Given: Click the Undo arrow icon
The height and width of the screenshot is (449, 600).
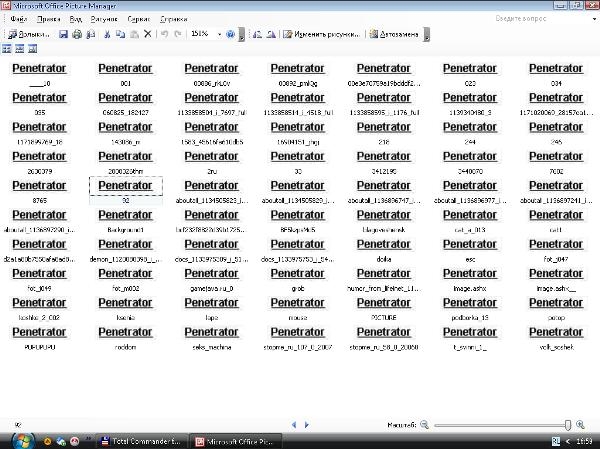Looking at the screenshot, I should tap(165, 34).
